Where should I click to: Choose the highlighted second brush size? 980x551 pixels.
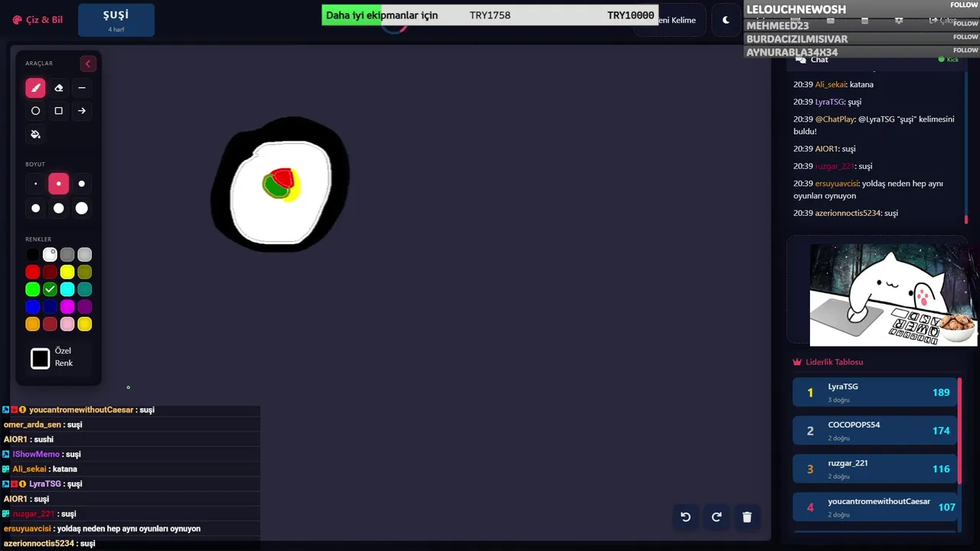point(58,184)
